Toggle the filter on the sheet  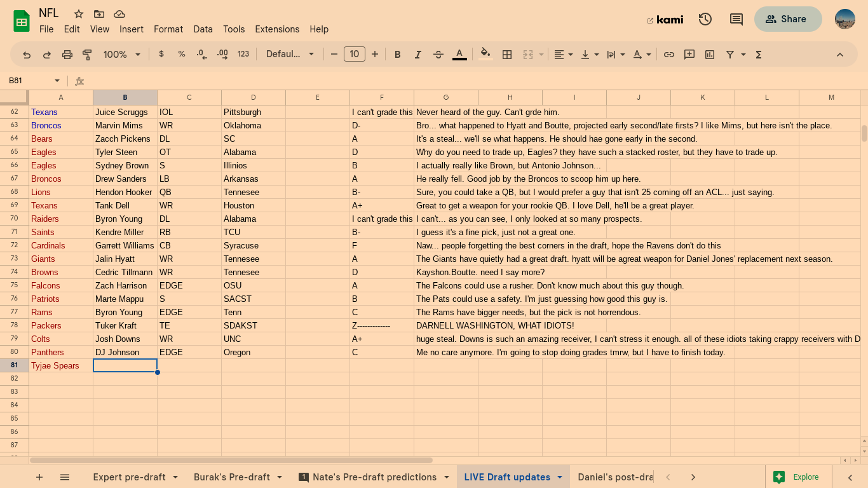[x=730, y=55]
